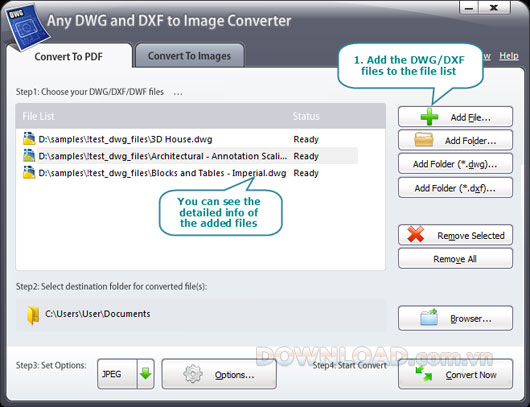The image size is (530, 407).
Task: Click Ready status of Architectural - Annotation row
Action: point(306,156)
